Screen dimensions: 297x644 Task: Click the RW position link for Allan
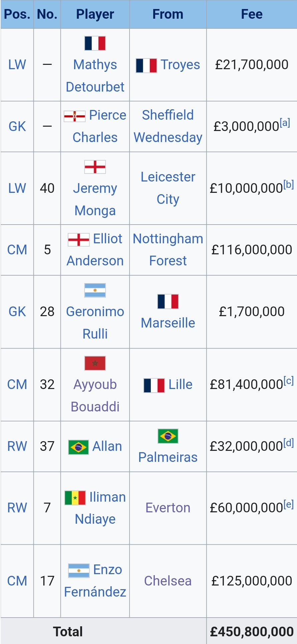[17, 446]
